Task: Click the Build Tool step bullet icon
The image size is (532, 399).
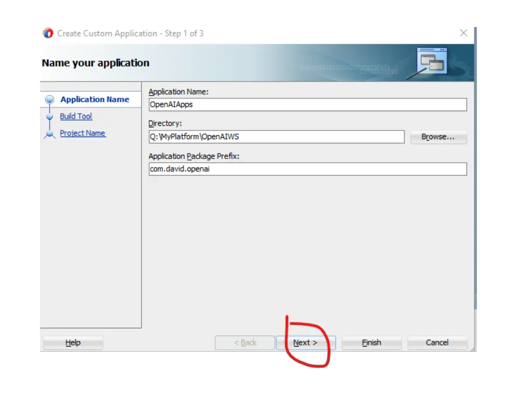Action: click(x=50, y=117)
